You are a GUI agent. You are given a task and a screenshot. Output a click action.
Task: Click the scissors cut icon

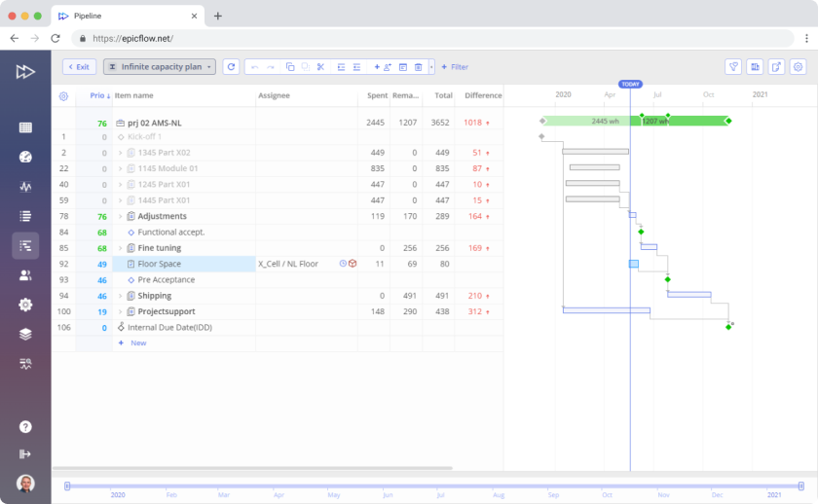pyautogui.click(x=320, y=67)
